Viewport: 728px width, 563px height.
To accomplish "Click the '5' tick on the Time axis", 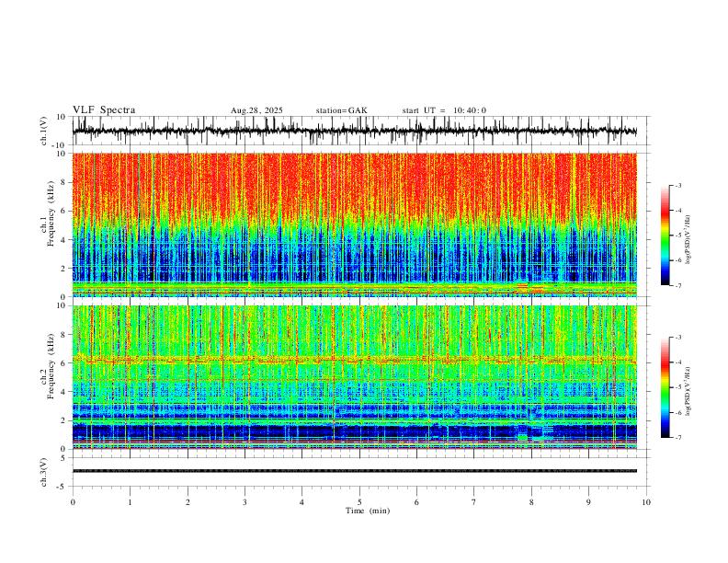I will click(359, 502).
